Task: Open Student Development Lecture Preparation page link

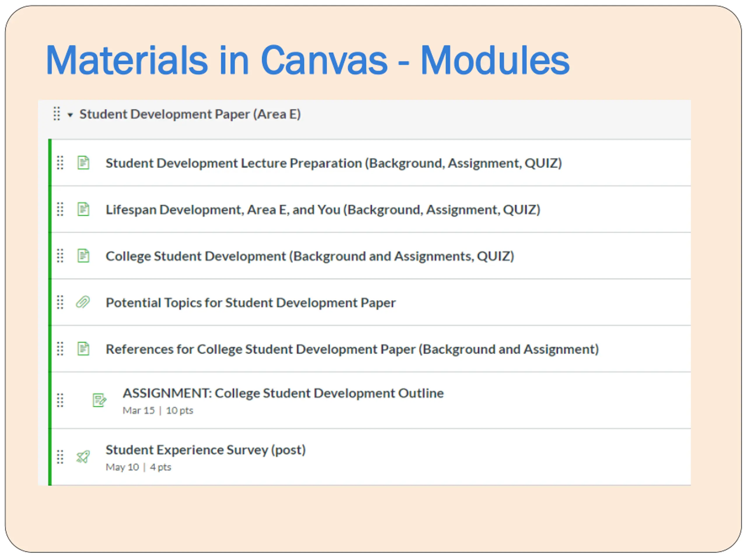Action: coord(334,163)
